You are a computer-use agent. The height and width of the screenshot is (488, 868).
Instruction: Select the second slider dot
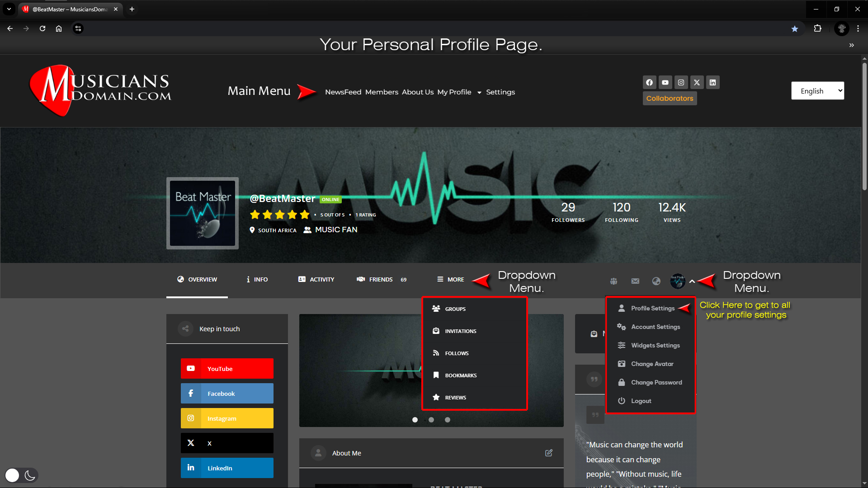[x=431, y=420]
